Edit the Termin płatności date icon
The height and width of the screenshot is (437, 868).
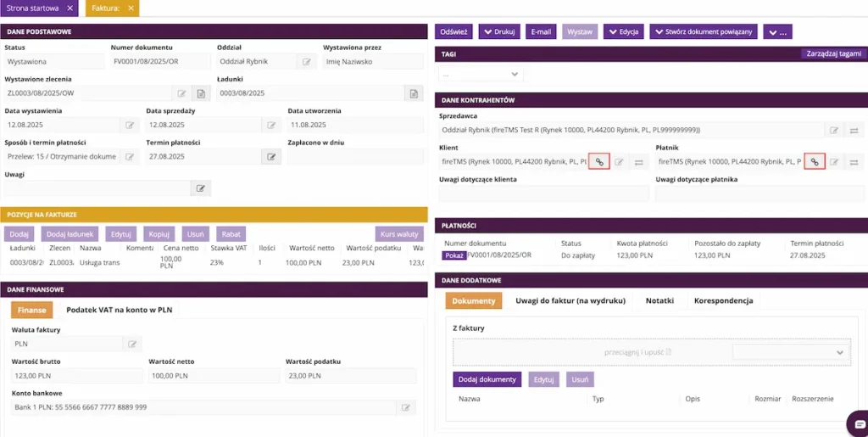click(x=271, y=157)
